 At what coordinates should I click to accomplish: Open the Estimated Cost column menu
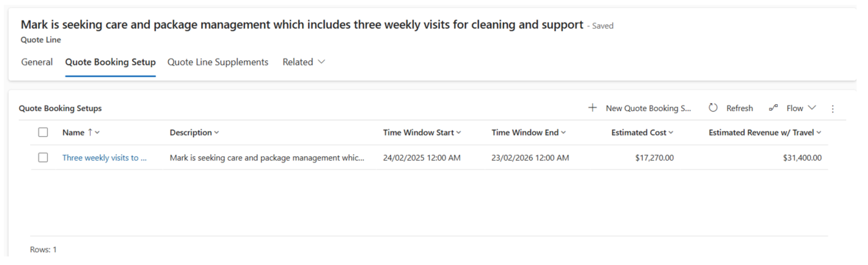(x=671, y=133)
